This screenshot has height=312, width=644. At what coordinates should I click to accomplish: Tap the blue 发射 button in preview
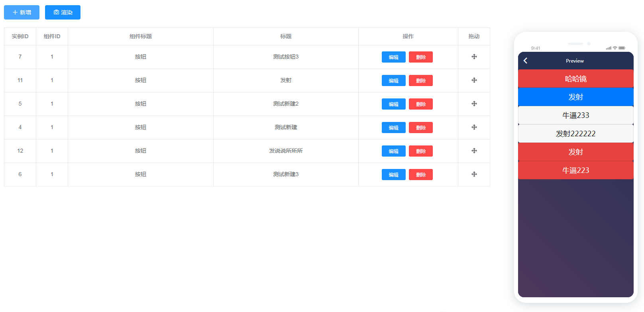coord(575,97)
